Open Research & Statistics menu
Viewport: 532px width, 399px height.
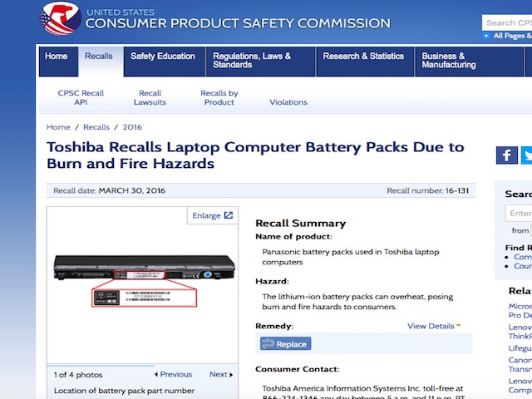point(363,57)
